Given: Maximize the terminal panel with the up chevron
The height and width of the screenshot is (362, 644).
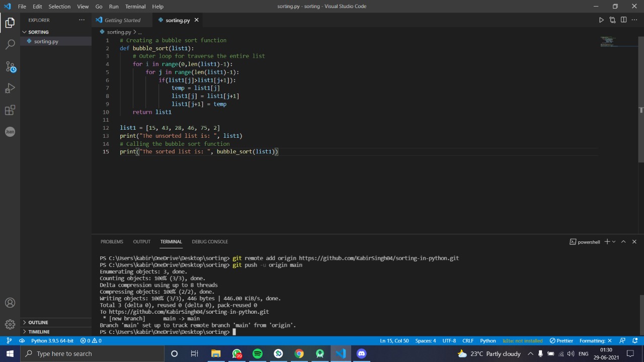Looking at the screenshot, I should coord(623,242).
